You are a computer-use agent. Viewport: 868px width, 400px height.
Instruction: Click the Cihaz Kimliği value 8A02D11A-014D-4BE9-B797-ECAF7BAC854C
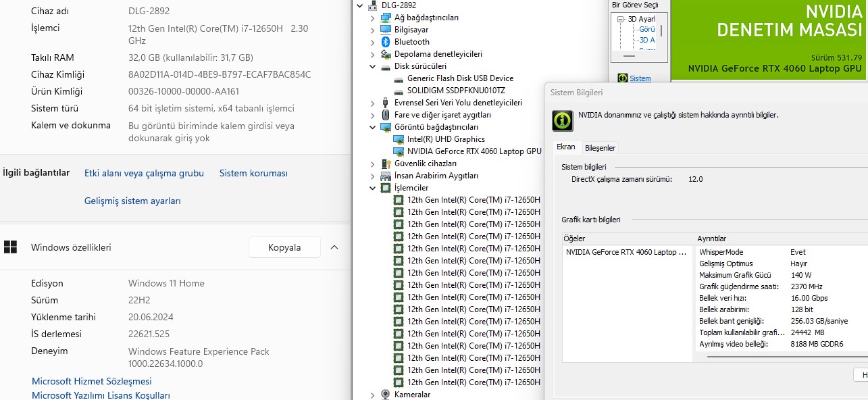220,74
